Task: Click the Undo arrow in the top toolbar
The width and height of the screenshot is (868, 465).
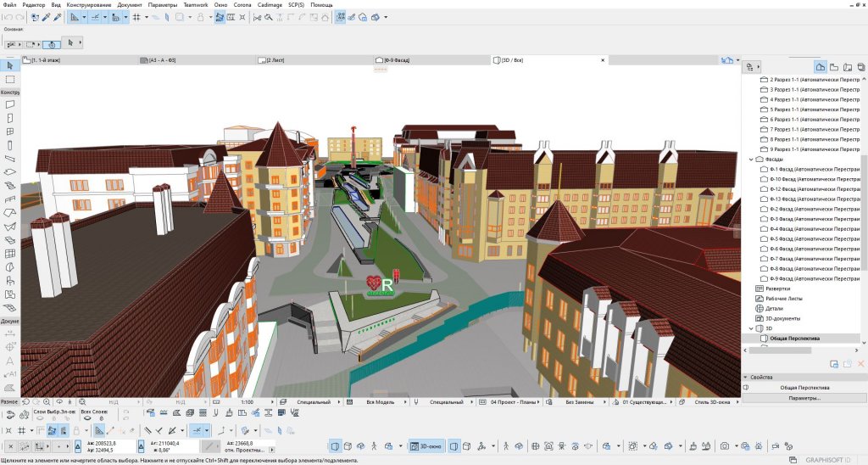Action: pyautogui.click(x=7, y=17)
